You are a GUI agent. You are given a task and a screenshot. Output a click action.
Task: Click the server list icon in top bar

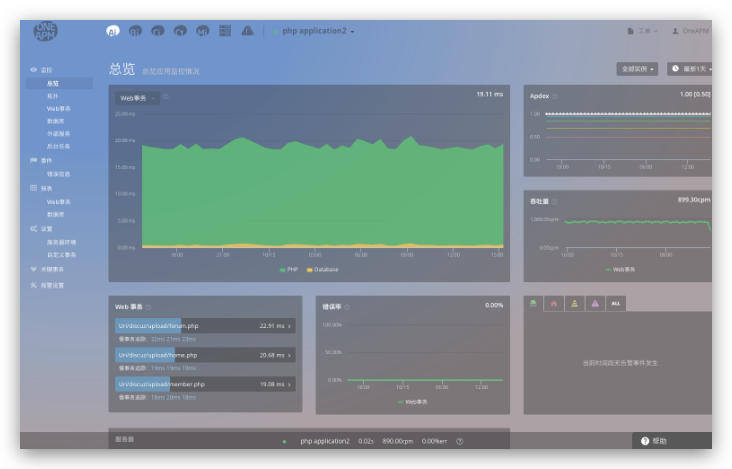(225, 31)
